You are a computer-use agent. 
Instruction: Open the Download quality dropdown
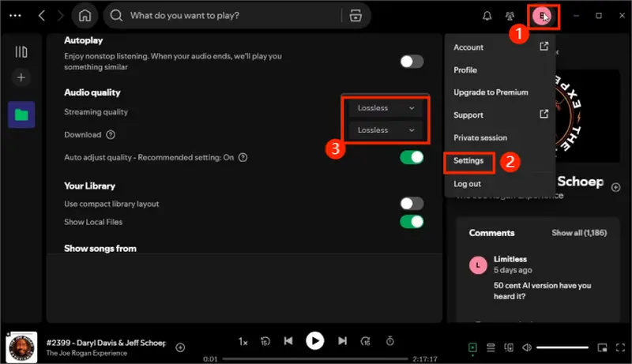pos(386,130)
